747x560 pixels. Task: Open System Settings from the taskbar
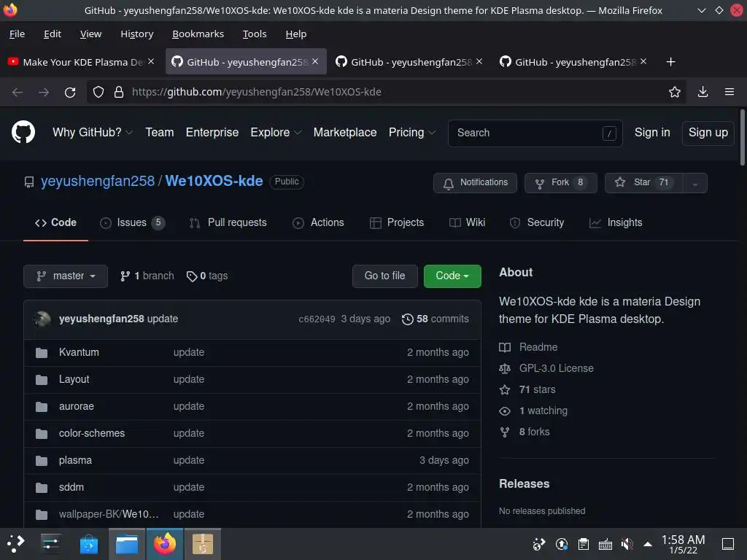coord(50,543)
